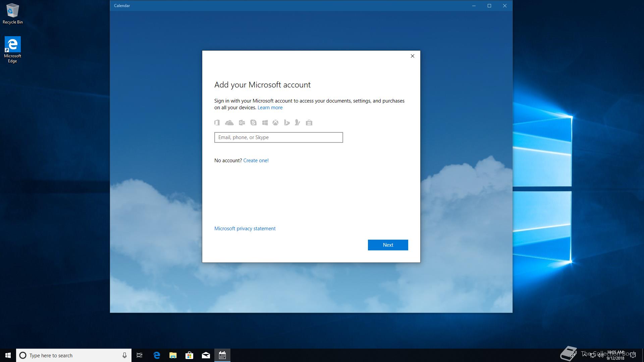Focus the Email, phone, or Skype field
Viewport: 644px width, 362px height.
[279, 137]
